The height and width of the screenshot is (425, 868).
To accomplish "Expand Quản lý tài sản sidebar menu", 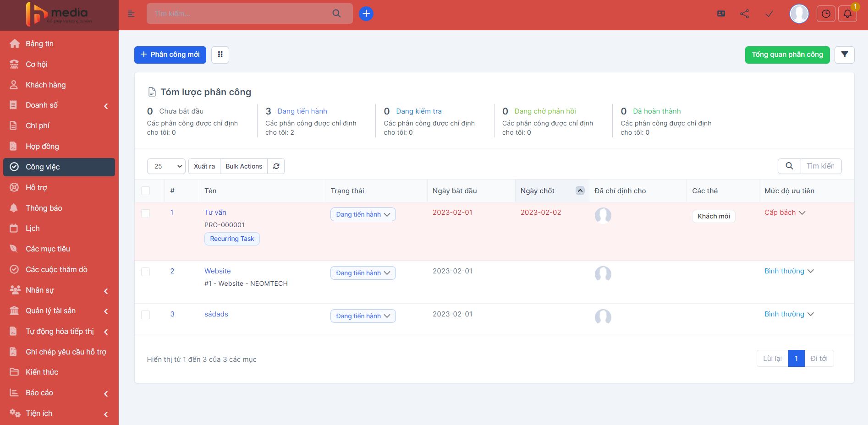I will pyautogui.click(x=59, y=311).
